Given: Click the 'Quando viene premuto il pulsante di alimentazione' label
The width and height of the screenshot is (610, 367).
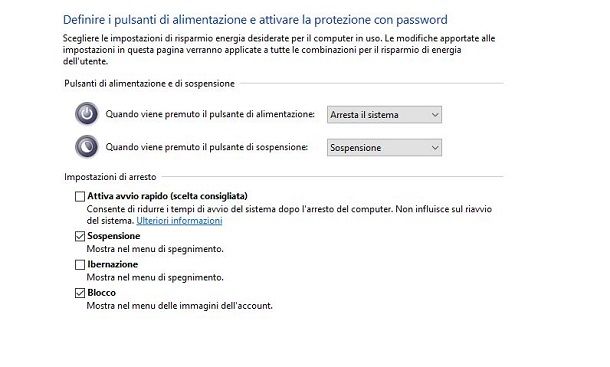Looking at the screenshot, I should coord(210,114).
